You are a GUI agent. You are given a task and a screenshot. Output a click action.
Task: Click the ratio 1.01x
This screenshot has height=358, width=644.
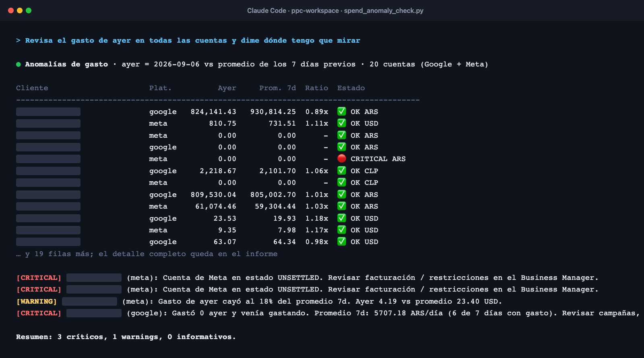pyautogui.click(x=316, y=195)
